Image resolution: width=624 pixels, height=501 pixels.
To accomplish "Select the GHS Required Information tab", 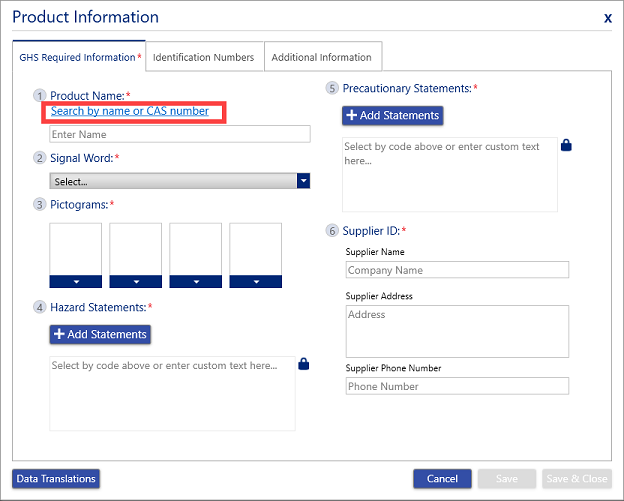I will (x=79, y=57).
